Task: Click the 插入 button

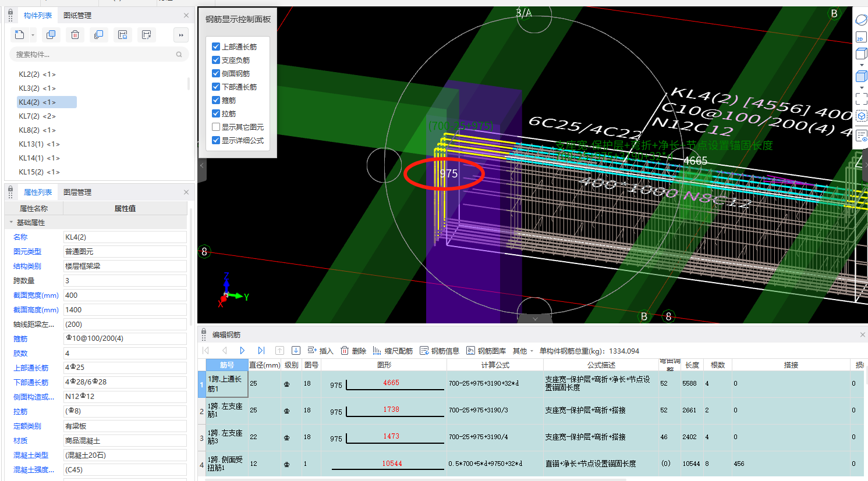Action: tap(320, 351)
